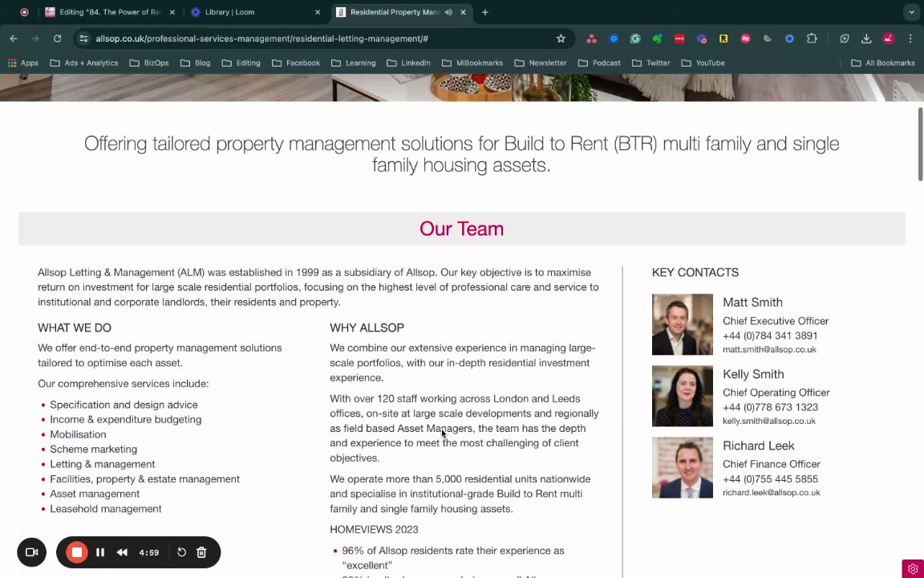Viewport: 924px width, 578px height.
Task: Open the Chrome downloads icon
Action: pyautogui.click(x=866, y=39)
